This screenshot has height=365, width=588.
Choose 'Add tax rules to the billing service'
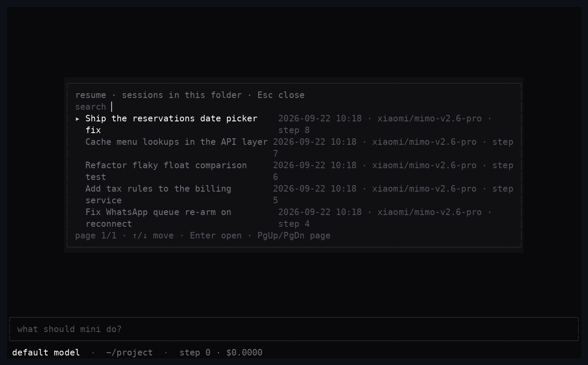[x=294, y=195]
